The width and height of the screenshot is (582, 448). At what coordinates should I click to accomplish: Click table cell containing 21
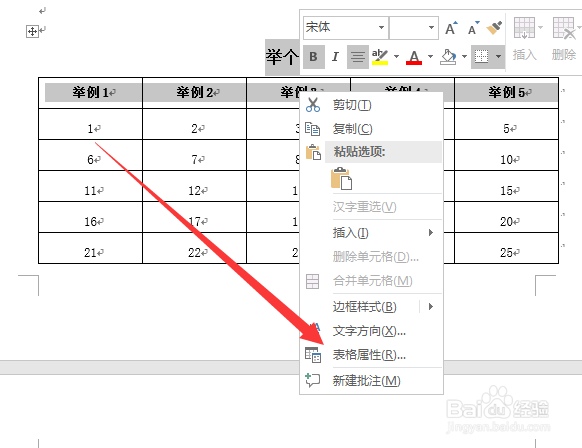(91, 248)
